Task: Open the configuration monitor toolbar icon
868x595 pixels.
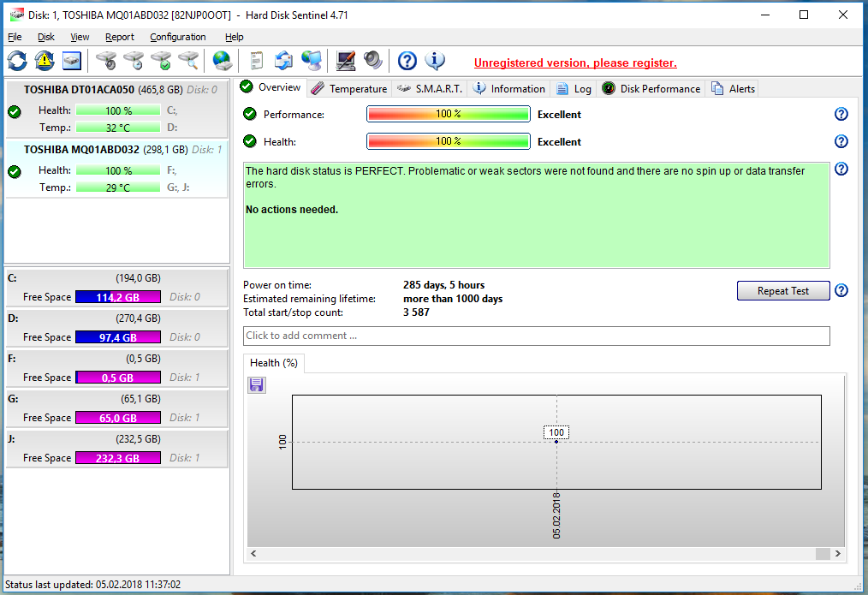Action: [346, 61]
